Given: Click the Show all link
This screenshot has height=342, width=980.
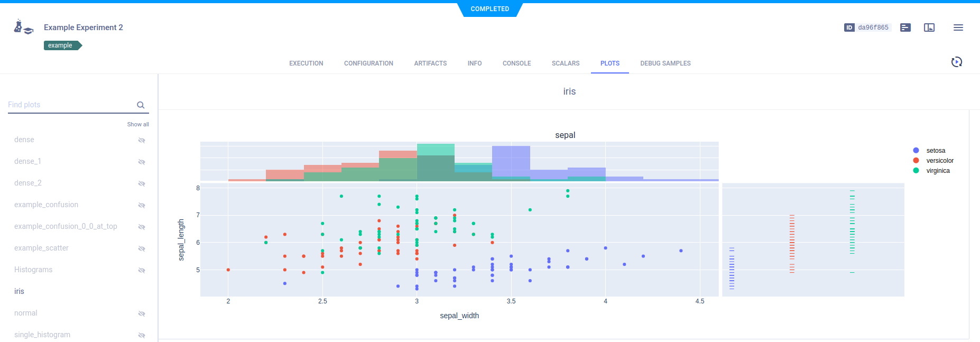Looking at the screenshot, I should [138, 125].
